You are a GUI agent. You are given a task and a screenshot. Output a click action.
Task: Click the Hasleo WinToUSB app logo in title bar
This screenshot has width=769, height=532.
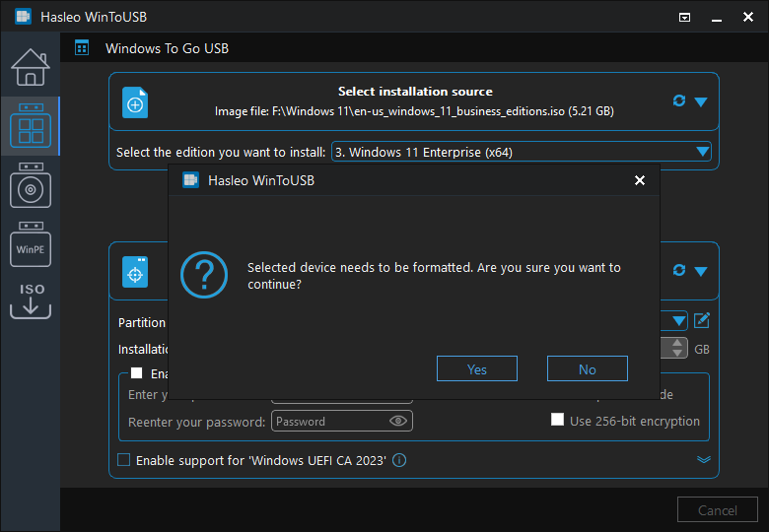[x=23, y=17]
